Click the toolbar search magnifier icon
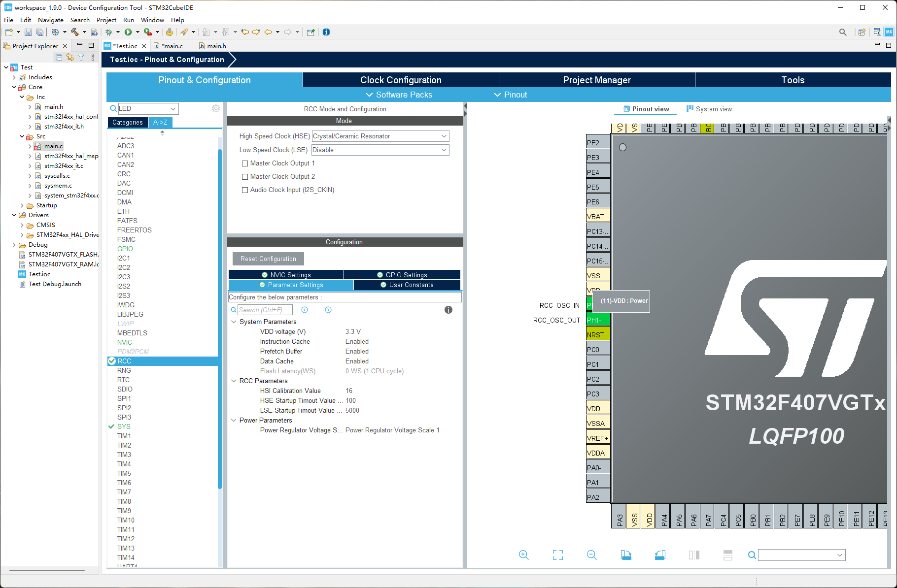Viewport: 897px width, 588px height. pos(843,32)
